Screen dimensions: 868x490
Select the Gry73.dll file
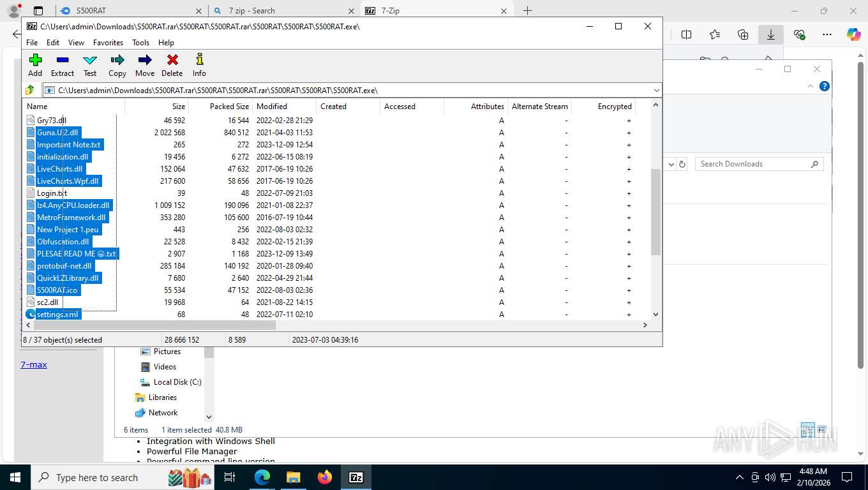coord(51,121)
